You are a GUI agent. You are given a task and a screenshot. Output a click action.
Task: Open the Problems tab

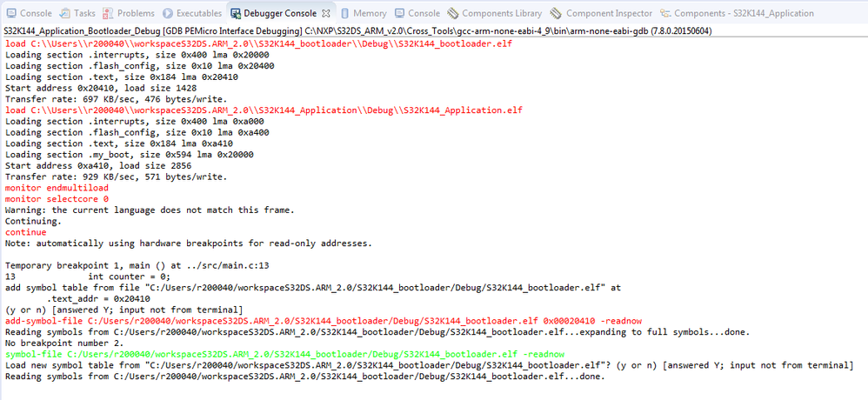(x=129, y=13)
